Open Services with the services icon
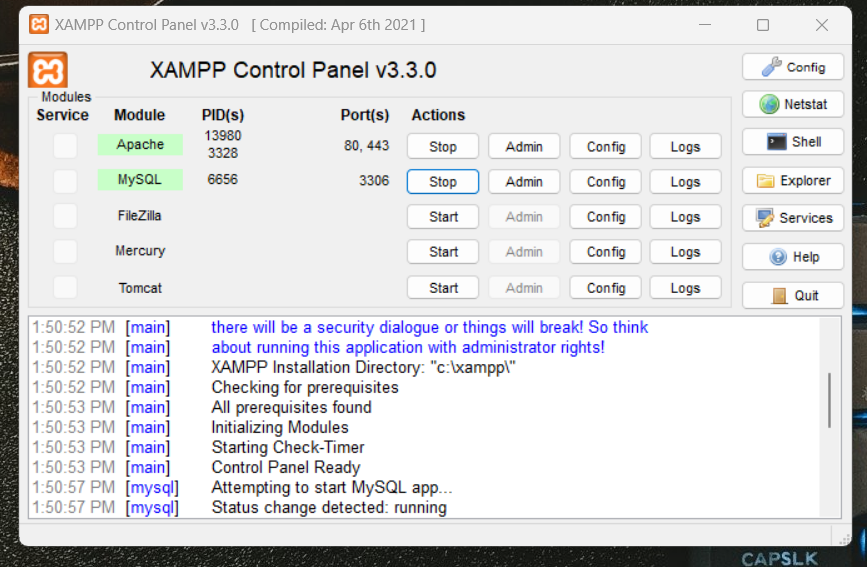 click(793, 218)
